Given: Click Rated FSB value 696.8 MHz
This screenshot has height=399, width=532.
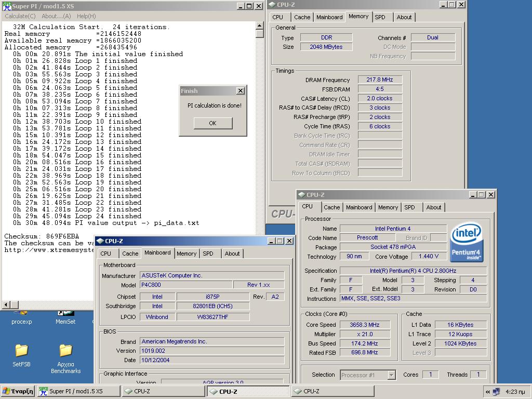Looking at the screenshot, I should pyautogui.click(x=365, y=353).
